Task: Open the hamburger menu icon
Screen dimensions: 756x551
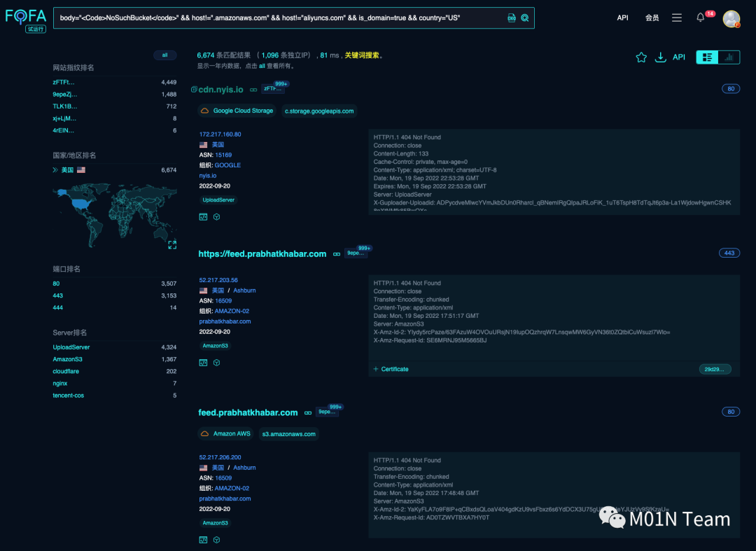Action: tap(677, 18)
